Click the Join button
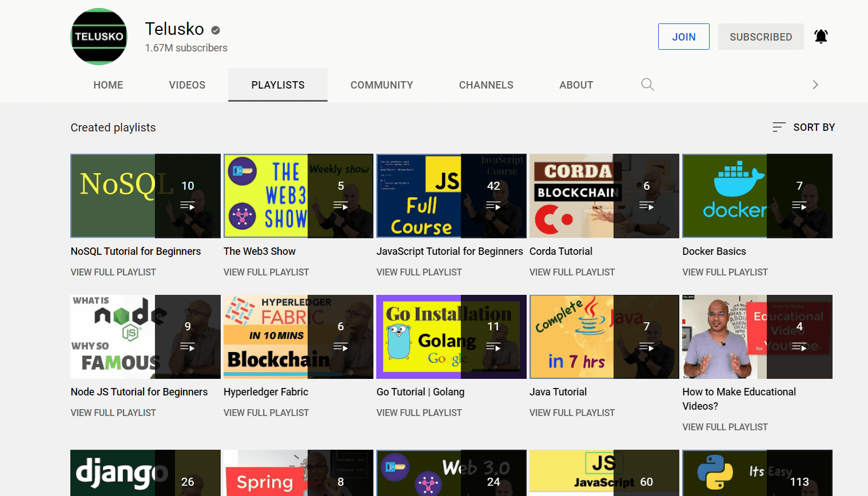This screenshot has height=496, width=868. click(x=684, y=37)
